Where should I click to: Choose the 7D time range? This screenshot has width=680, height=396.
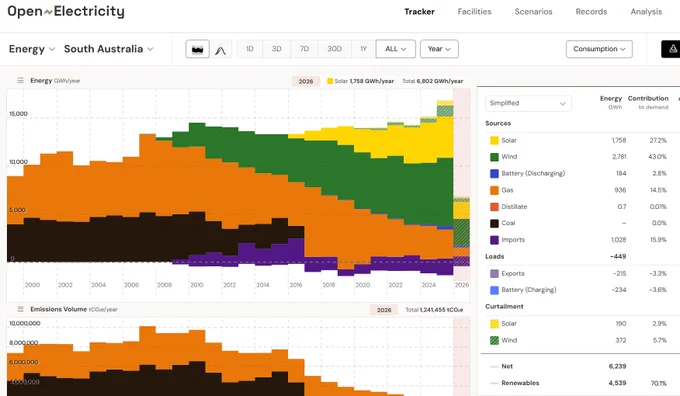304,49
